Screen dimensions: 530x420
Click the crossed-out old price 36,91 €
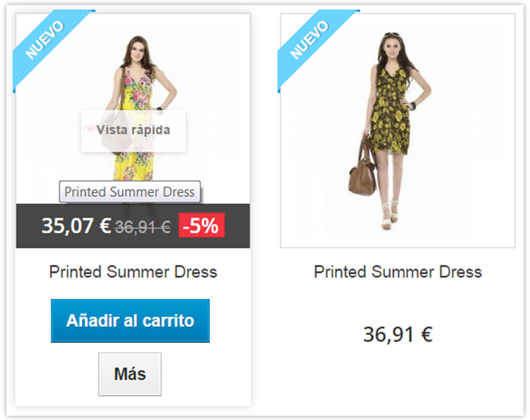143,227
